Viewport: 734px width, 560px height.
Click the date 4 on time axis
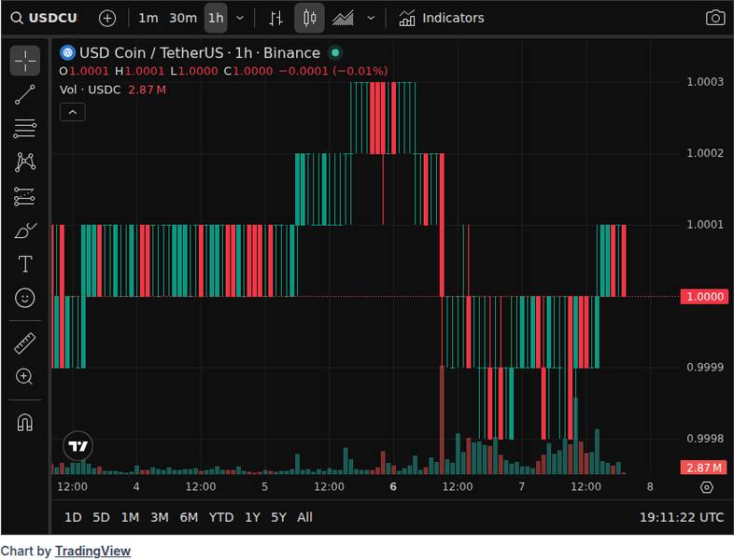(x=135, y=486)
